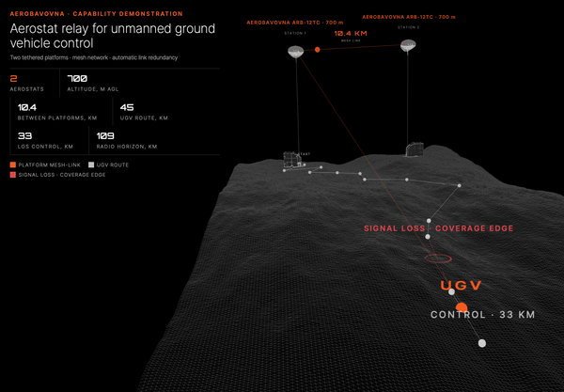Click the orange Platform Mesh-Link legend swatch
The height and width of the screenshot is (392, 564).
pos(13,165)
